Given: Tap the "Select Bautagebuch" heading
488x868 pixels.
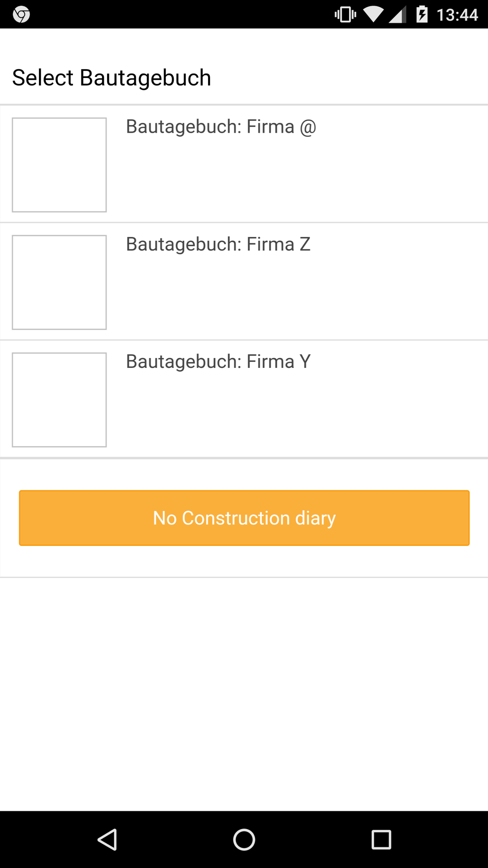Looking at the screenshot, I should [111, 78].
